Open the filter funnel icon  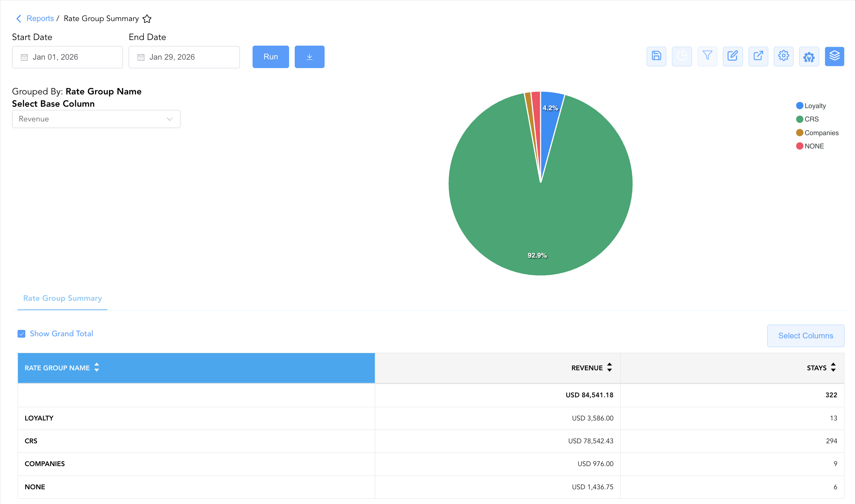point(707,56)
